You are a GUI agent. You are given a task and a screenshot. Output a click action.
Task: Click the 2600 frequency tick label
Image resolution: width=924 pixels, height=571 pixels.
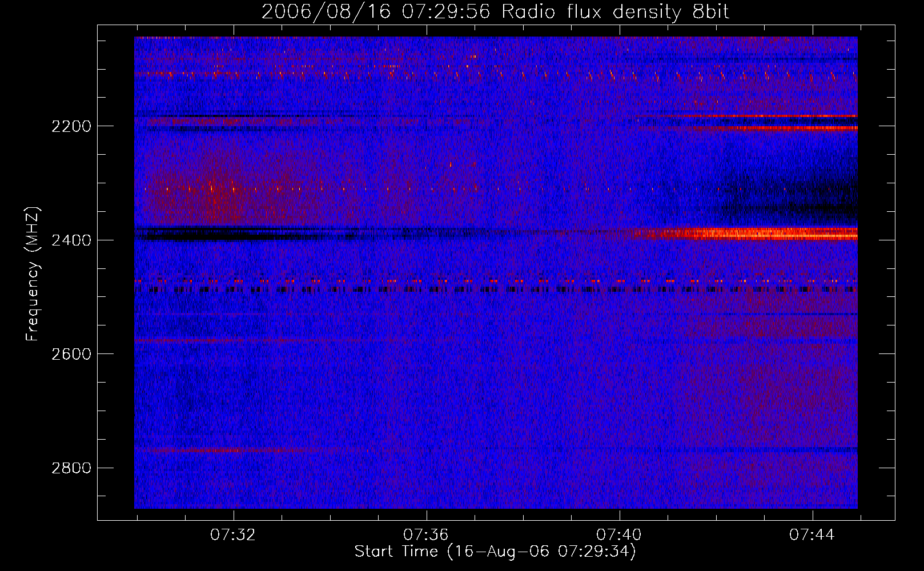click(71, 354)
